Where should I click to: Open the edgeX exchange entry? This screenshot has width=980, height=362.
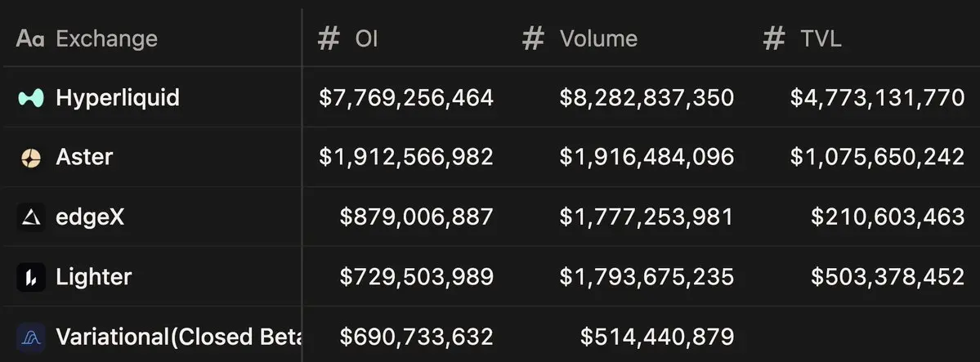(90, 217)
